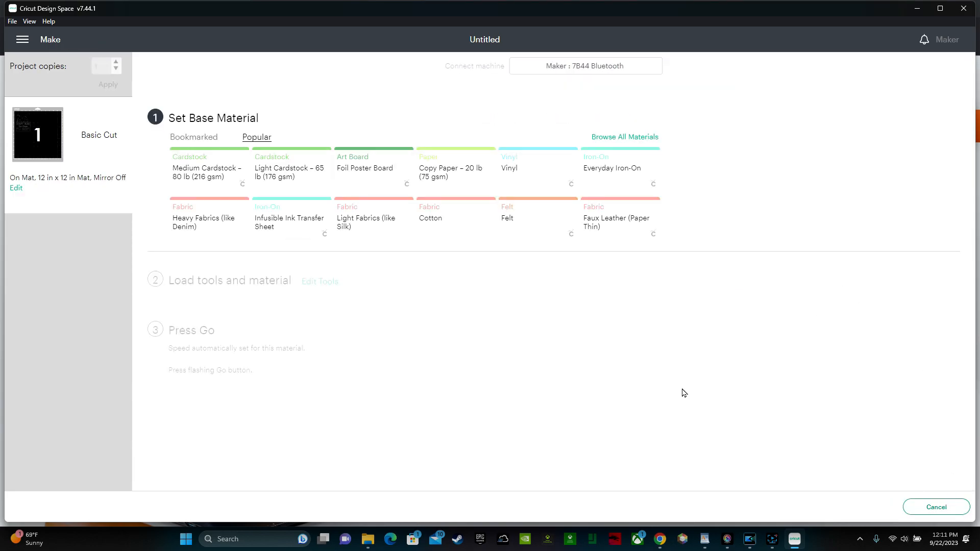Image resolution: width=980 pixels, height=551 pixels.
Task: Click the Basic Cut mat thumbnail
Action: tap(38, 134)
